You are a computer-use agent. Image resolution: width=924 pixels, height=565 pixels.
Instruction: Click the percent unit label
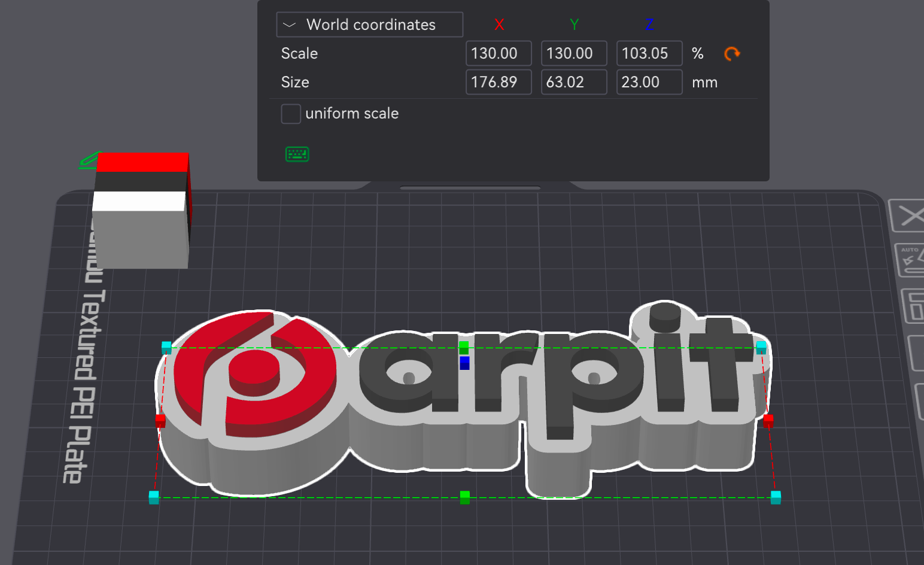[x=698, y=53]
